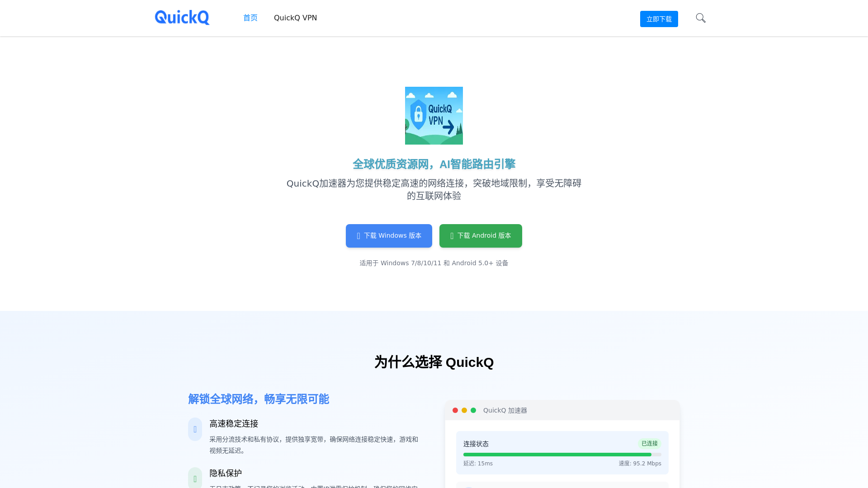The image size is (868, 488).
Task: Download the Windows version
Action: click(x=389, y=236)
